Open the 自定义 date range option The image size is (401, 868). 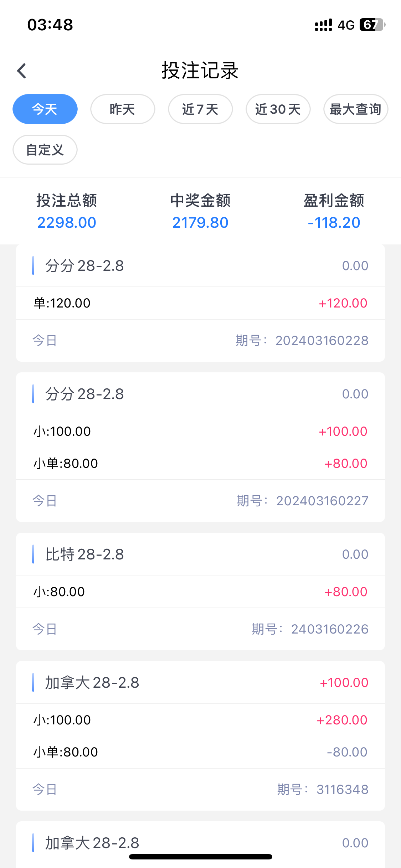click(45, 150)
